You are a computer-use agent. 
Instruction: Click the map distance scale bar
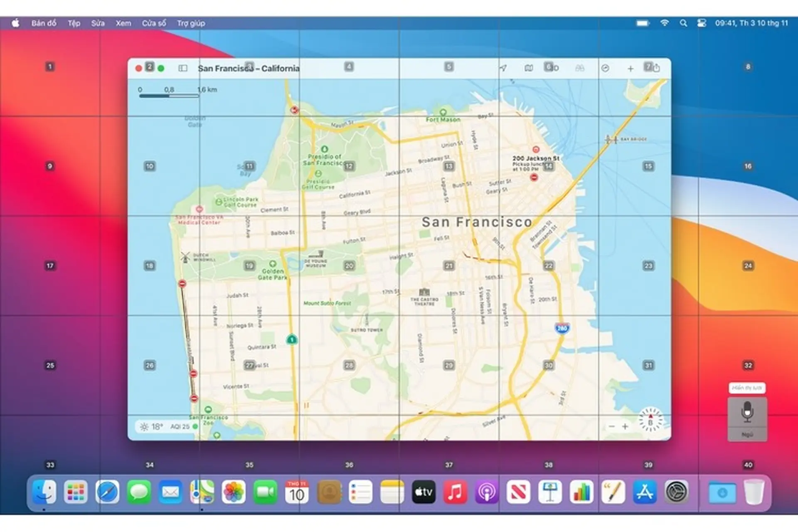coord(169,96)
